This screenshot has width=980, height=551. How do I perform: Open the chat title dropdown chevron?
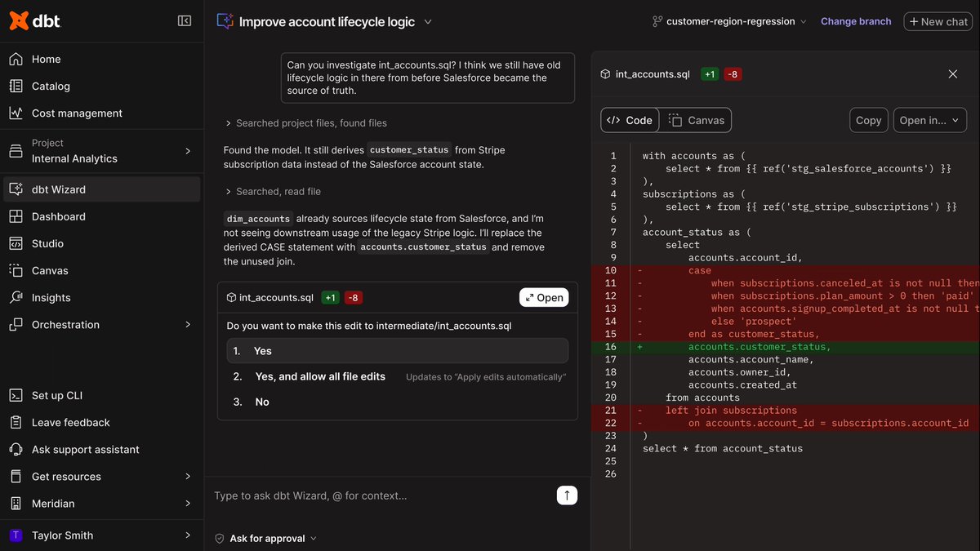[x=428, y=22]
